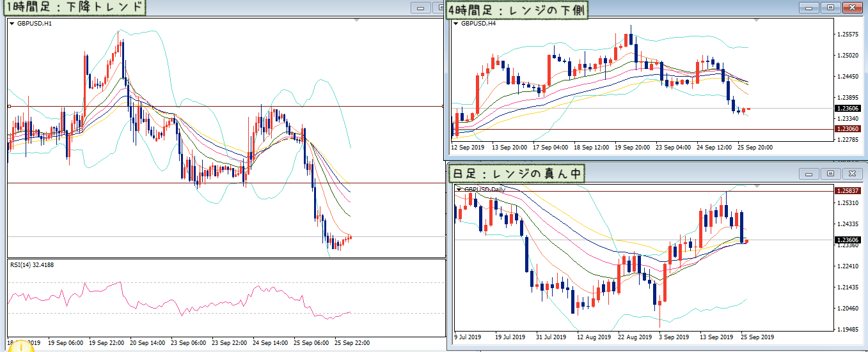Viewport: 868px width, 352px height.
Task: Minimize the Daily chart window
Action: (x=810, y=173)
